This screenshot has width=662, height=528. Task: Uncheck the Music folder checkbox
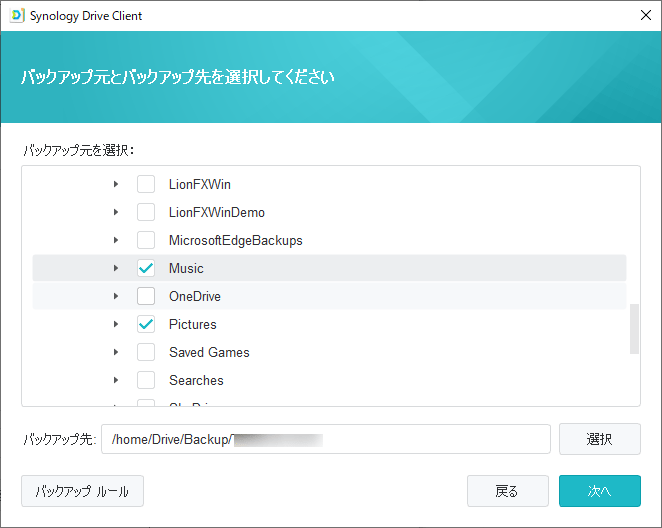[x=146, y=268]
